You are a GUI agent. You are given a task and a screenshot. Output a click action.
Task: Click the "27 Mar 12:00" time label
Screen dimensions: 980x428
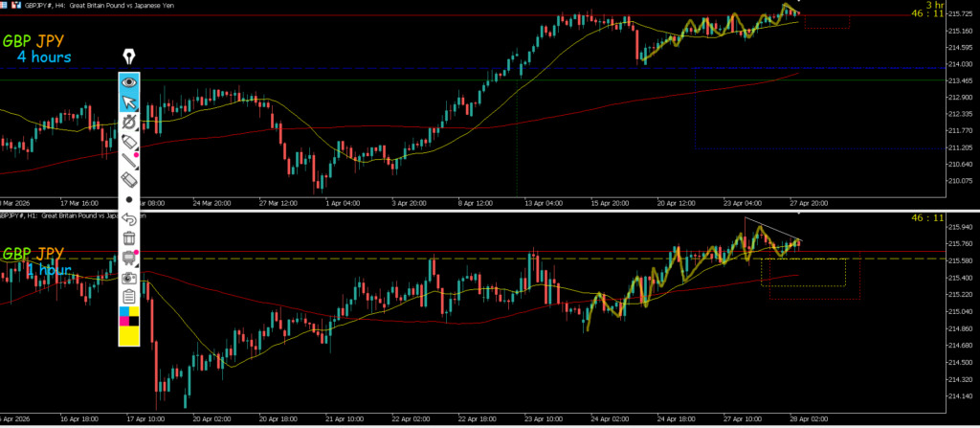pyautogui.click(x=278, y=203)
